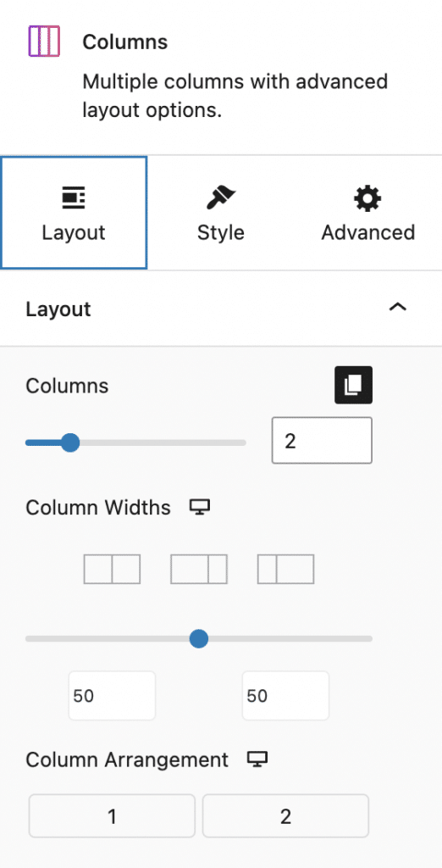The image size is (442, 868).
Task: Select the equal-width column layout preset
Action: coord(112,569)
